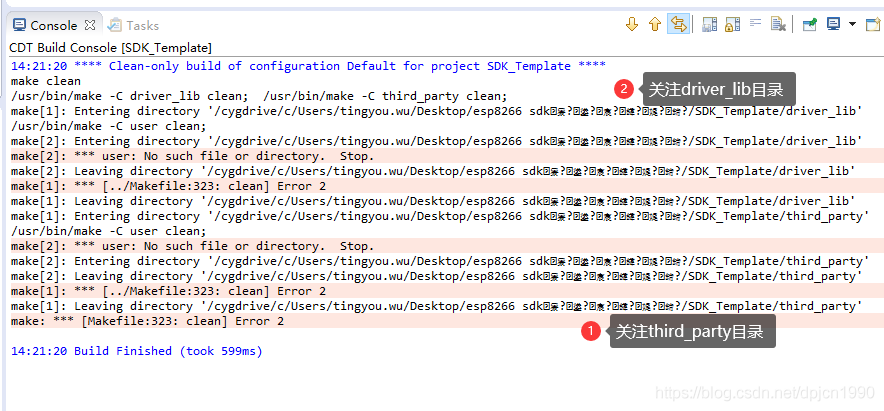This screenshot has height=411, width=884.
Task: Click 'CDT Build Console [SDK_Template]' label
Action: pos(110,48)
